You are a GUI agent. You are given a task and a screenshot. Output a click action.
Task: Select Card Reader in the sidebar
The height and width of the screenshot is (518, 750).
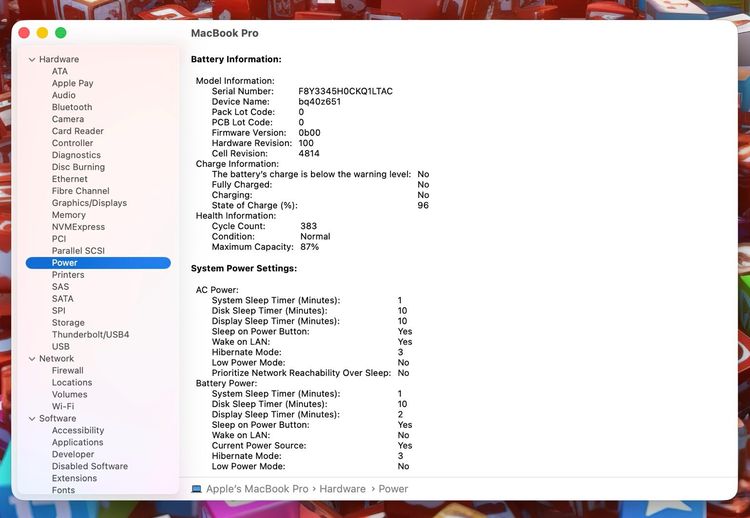78,131
